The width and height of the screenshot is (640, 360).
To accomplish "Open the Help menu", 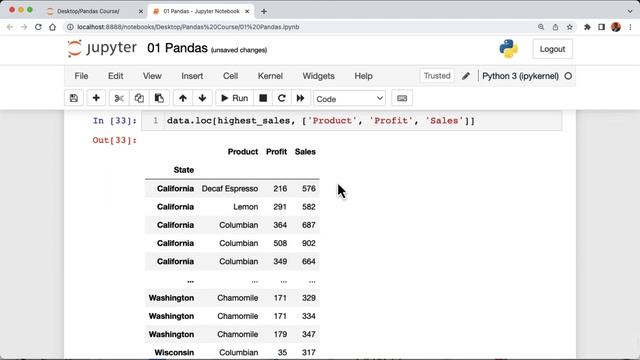I will pos(363,76).
